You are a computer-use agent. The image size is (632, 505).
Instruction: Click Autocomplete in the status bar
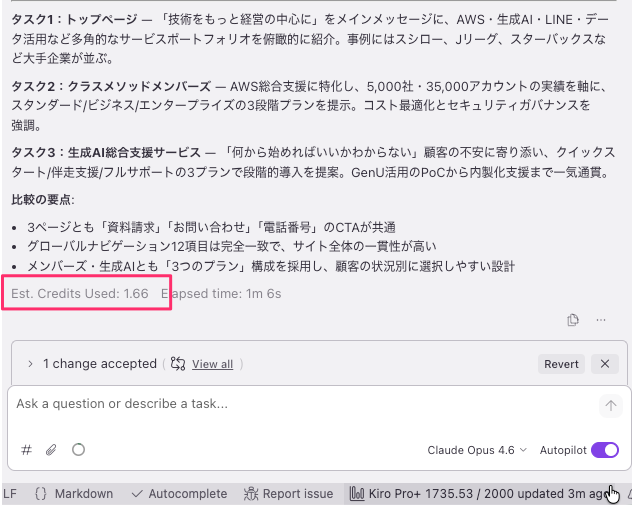[180, 493]
